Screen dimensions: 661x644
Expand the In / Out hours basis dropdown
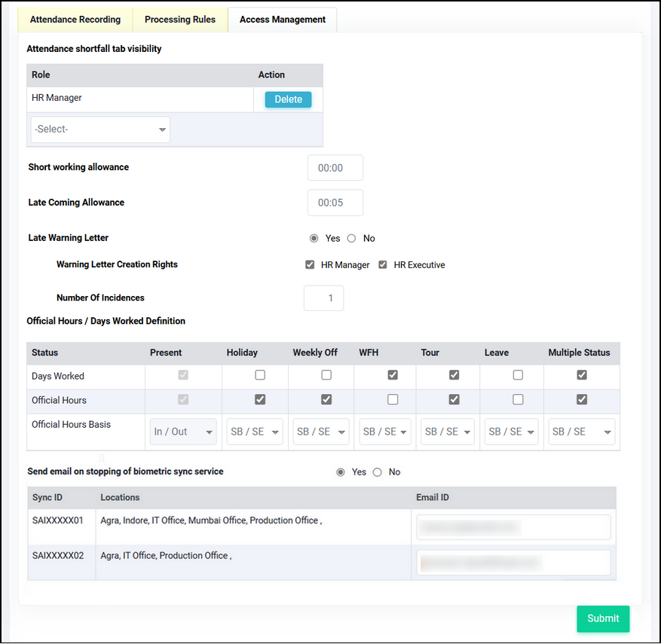click(x=183, y=432)
